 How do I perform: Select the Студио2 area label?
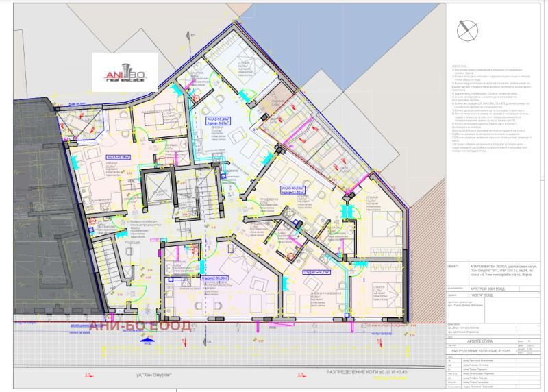coord(214,278)
